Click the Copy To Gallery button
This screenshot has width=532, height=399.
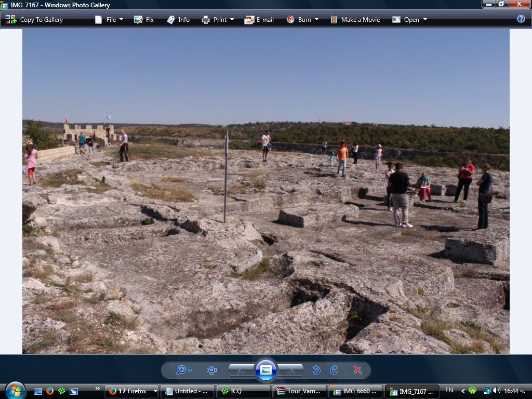[x=34, y=20]
